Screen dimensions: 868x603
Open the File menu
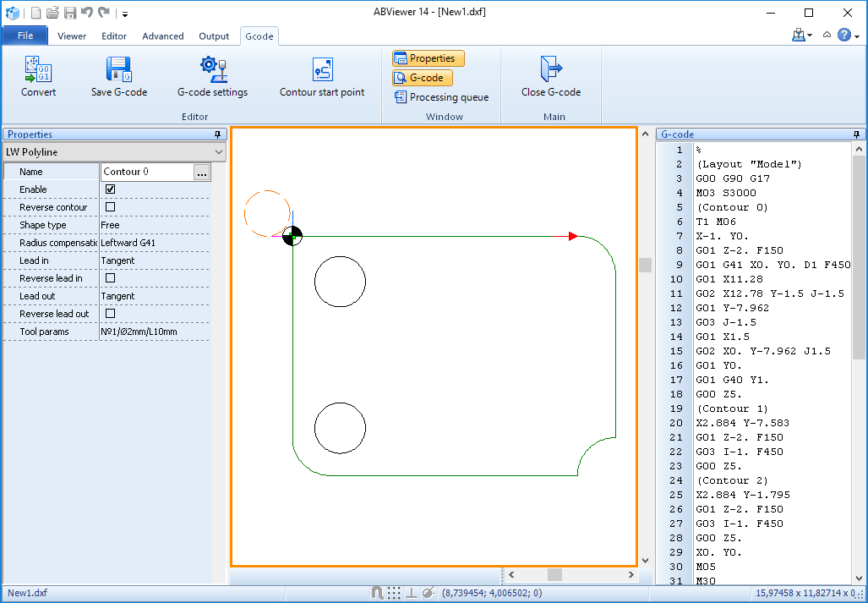[x=25, y=36]
